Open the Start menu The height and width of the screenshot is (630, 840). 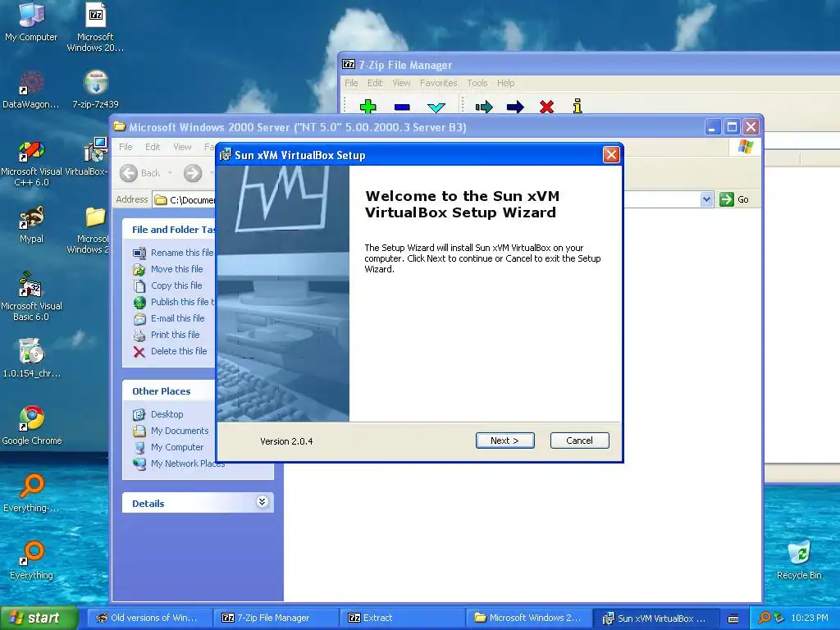point(39,618)
